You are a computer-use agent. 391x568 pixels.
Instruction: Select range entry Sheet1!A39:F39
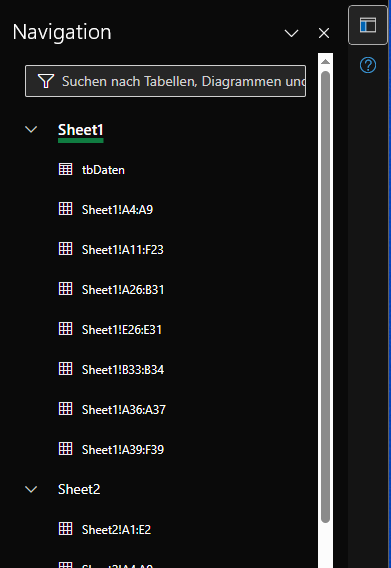tap(123, 450)
